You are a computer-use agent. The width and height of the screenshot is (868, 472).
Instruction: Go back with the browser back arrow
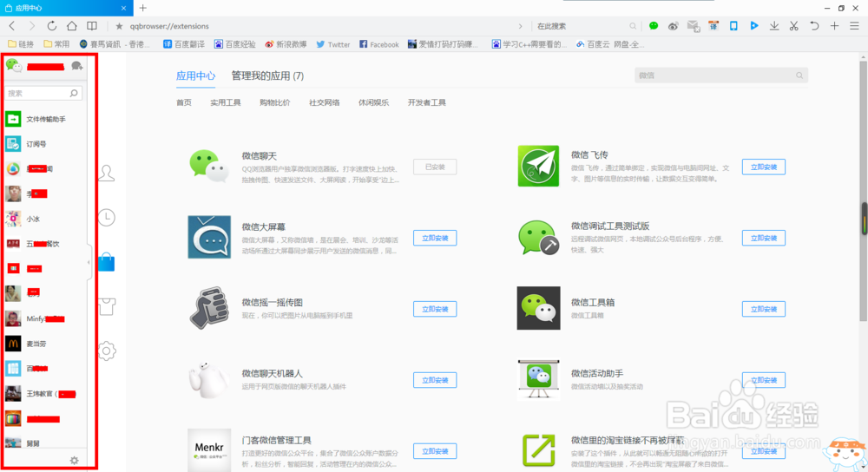(x=12, y=26)
